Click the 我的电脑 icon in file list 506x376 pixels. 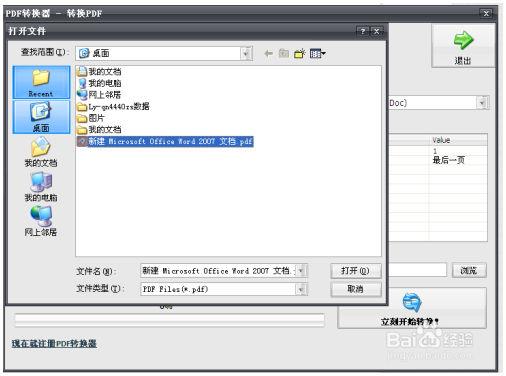pyautogui.click(x=82, y=83)
